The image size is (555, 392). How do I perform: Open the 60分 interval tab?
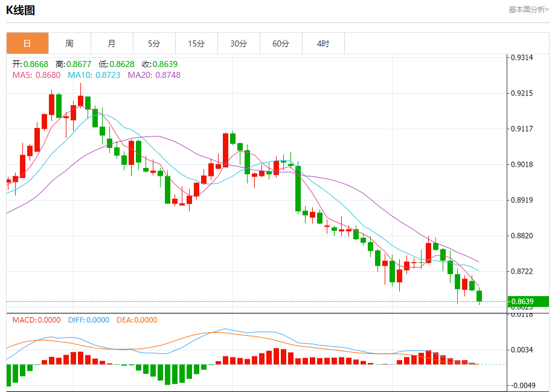281,43
